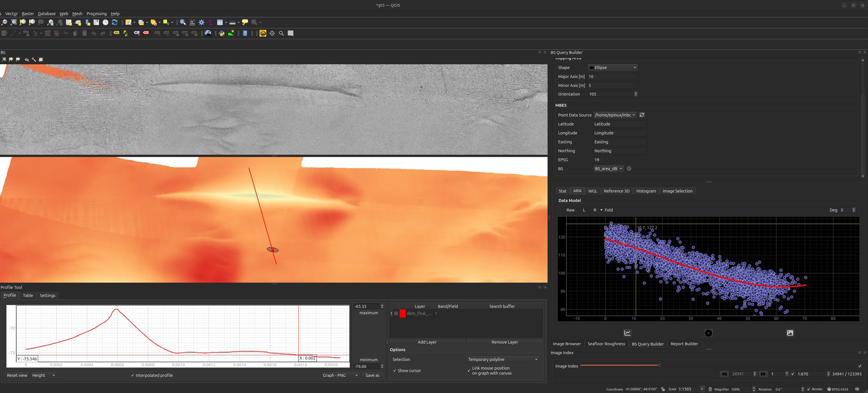
Task: Open the BS_area_dB dropdown
Action: (x=609, y=168)
